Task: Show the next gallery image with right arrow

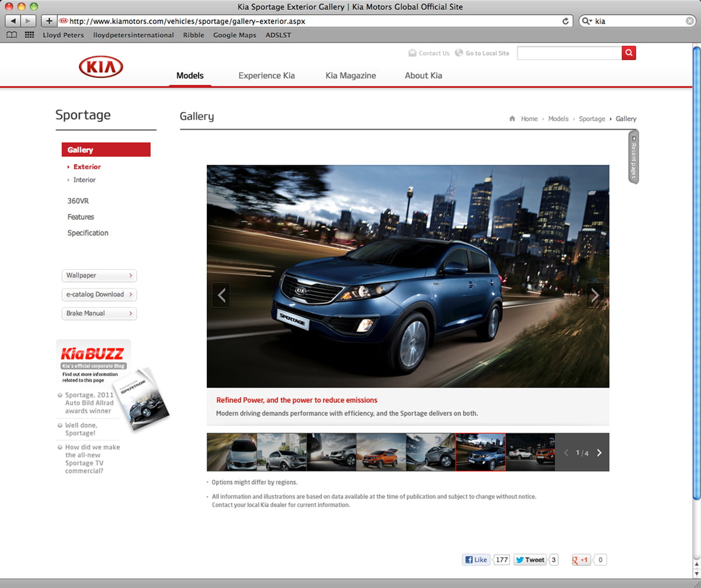Action: pyautogui.click(x=595, y=295)
